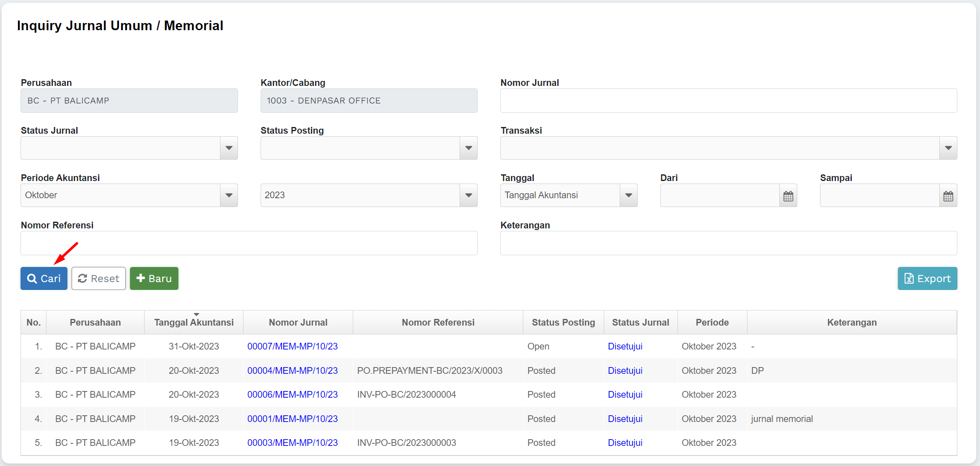The height and width of the screenshot is (466, 980).
Task: Change Periode Akuntansi month from Oktober
Action: pos(229,195)
